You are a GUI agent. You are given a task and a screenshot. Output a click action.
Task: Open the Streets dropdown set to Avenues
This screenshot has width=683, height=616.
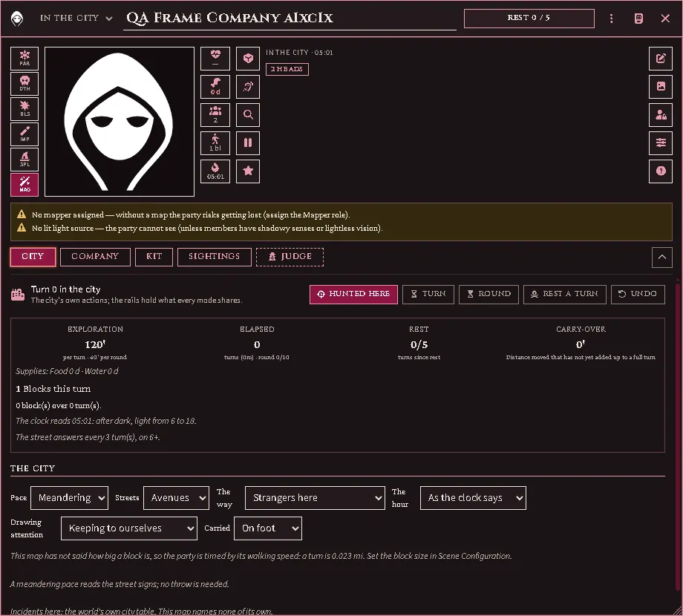(176, 497)
